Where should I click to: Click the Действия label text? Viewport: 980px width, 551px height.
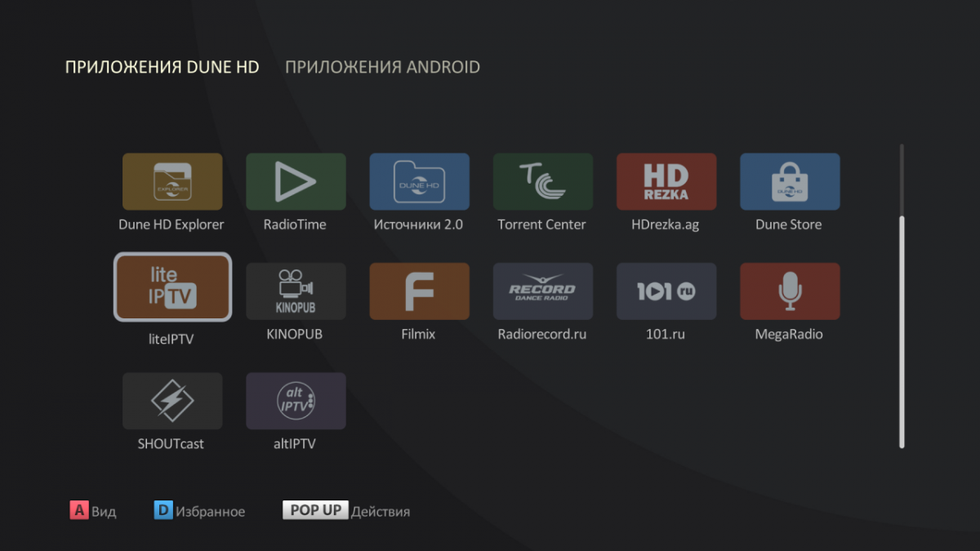pos(381,512)
